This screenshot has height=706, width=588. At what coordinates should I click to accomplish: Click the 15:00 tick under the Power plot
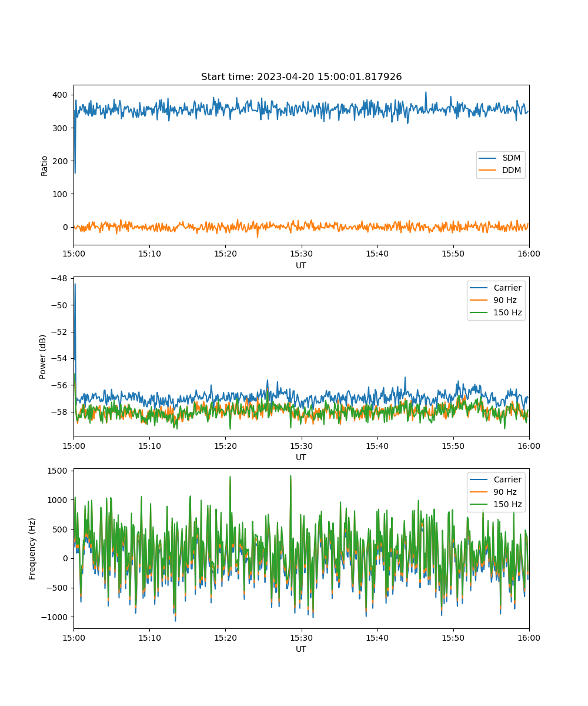point(73,445)
